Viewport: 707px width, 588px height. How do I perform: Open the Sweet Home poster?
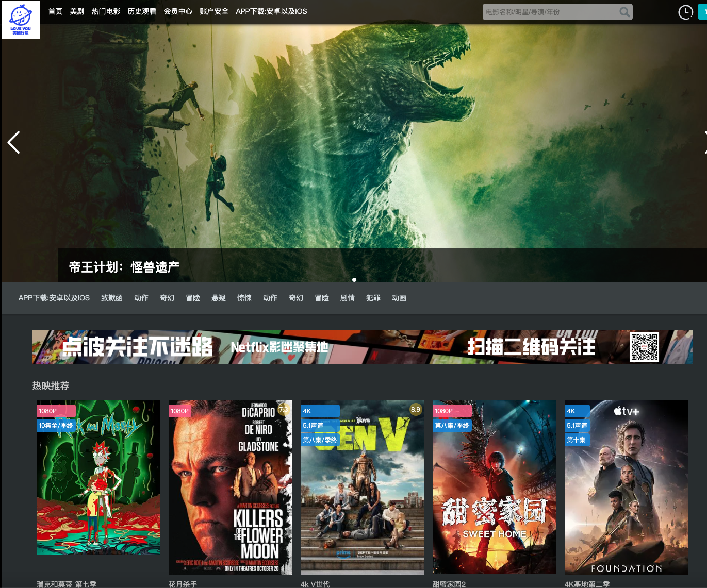coord(495,487)
